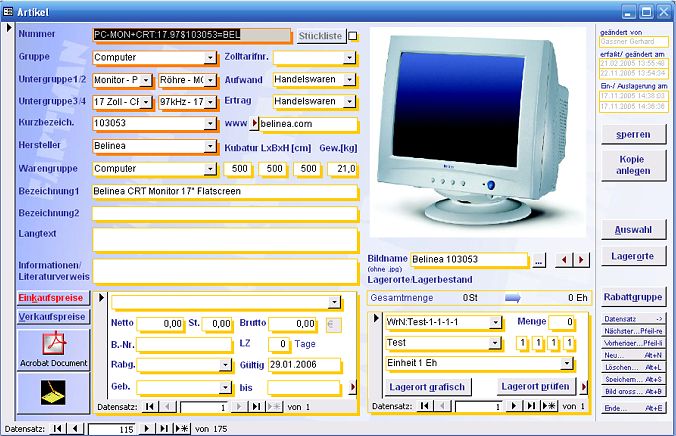Click the sperren button

click(633, 135)
